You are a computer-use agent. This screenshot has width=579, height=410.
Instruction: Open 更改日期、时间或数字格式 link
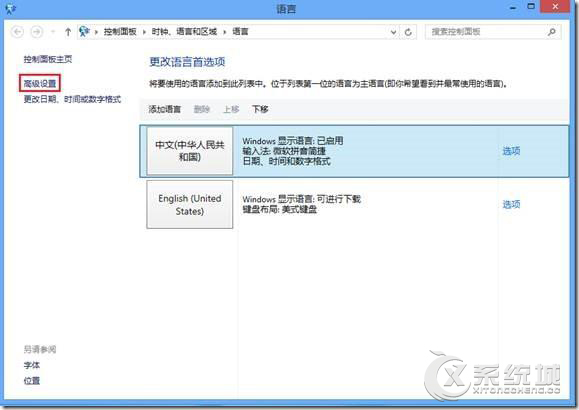pyautogui.click(x=72, y=99)
